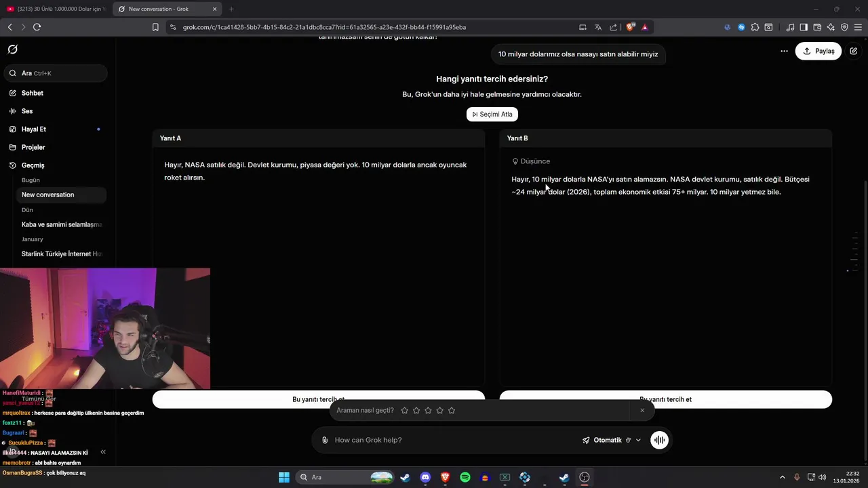The width and height of the screenshot is (868, 488).
Task: Open the Shazam extension icon
Action: (741, 27)
